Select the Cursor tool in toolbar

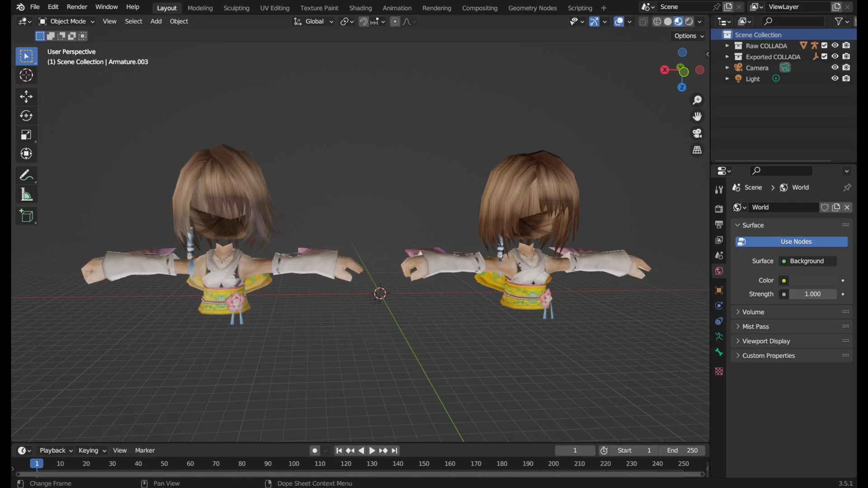pos(26,75)
